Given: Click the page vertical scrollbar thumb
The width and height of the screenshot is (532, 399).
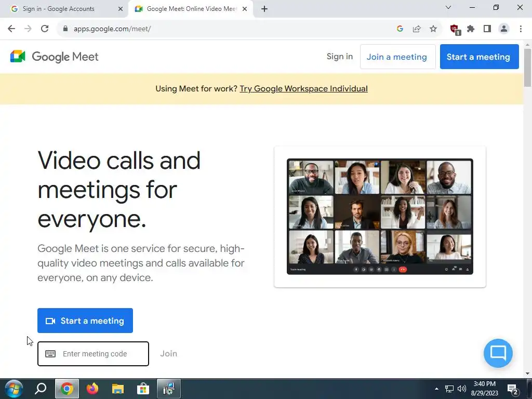Looking at the screenshot, I should click(527, 68).
